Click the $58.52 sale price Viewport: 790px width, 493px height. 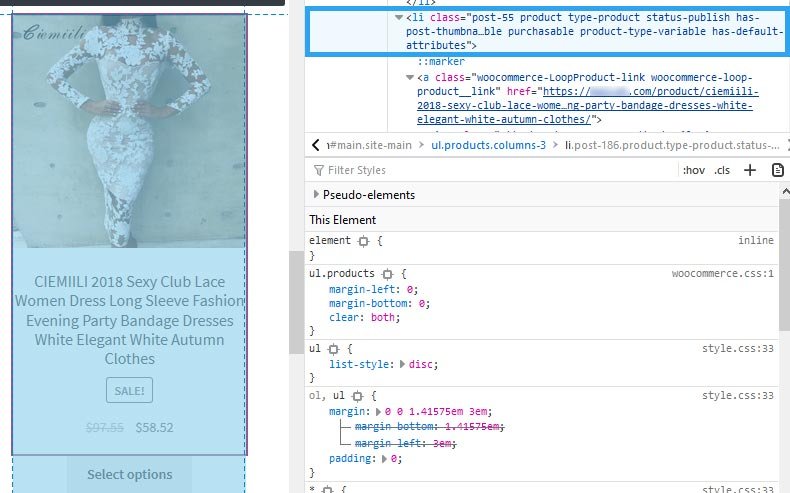click(x=154, y=428)
